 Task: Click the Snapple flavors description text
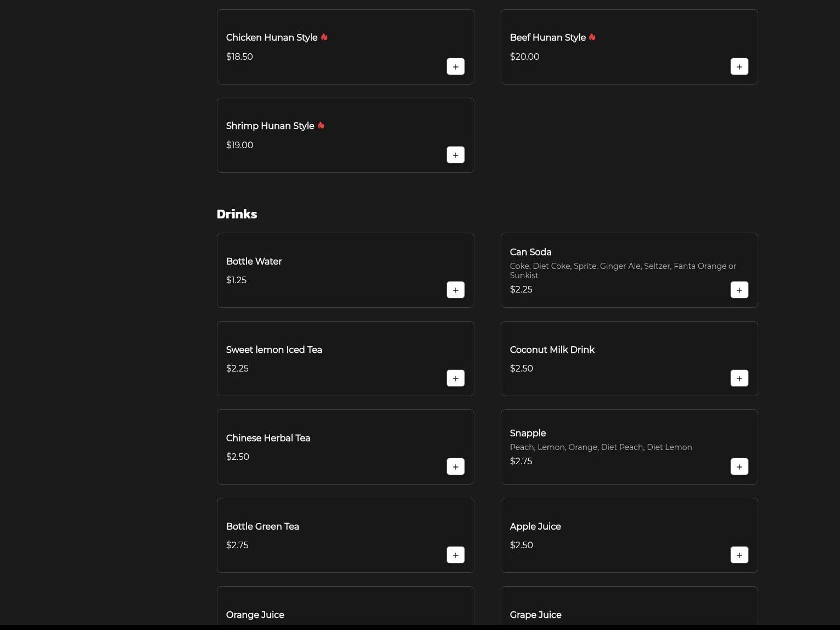(601, 447)
